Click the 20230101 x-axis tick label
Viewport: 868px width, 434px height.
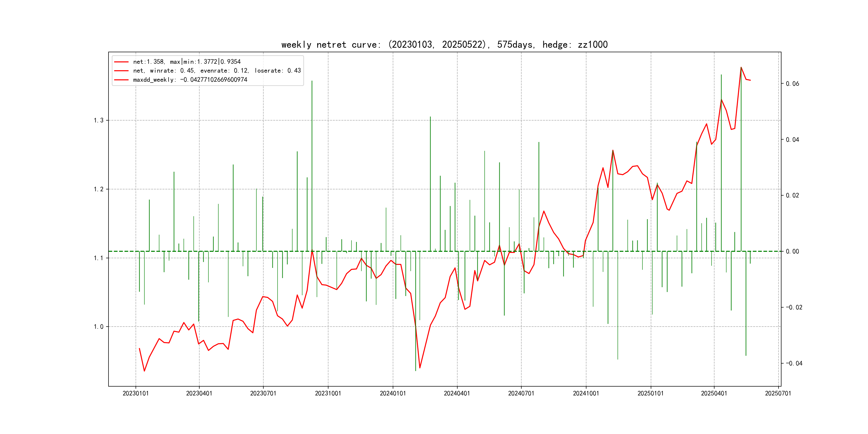136,393
